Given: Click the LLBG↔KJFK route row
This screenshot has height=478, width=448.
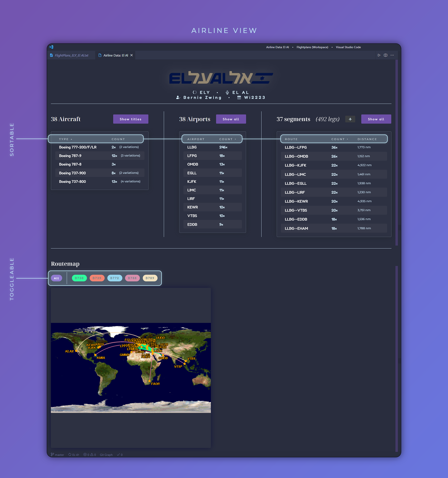Looking at the screenshot, I should 334,165.
